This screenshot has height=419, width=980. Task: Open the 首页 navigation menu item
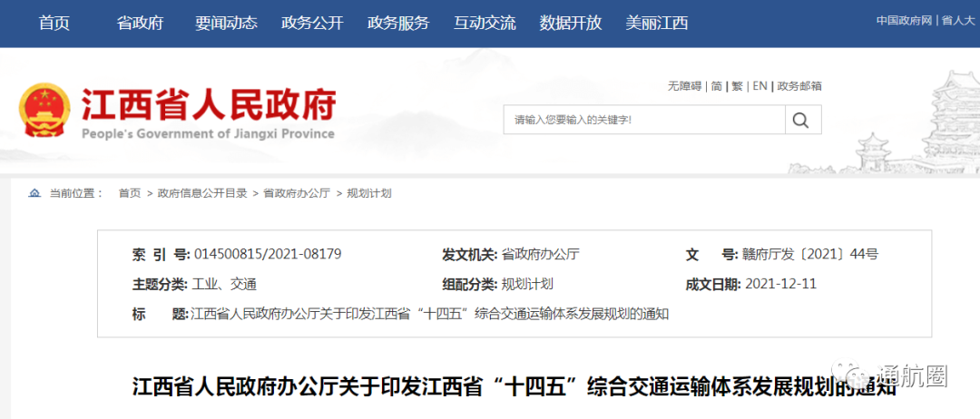point(54,23)
